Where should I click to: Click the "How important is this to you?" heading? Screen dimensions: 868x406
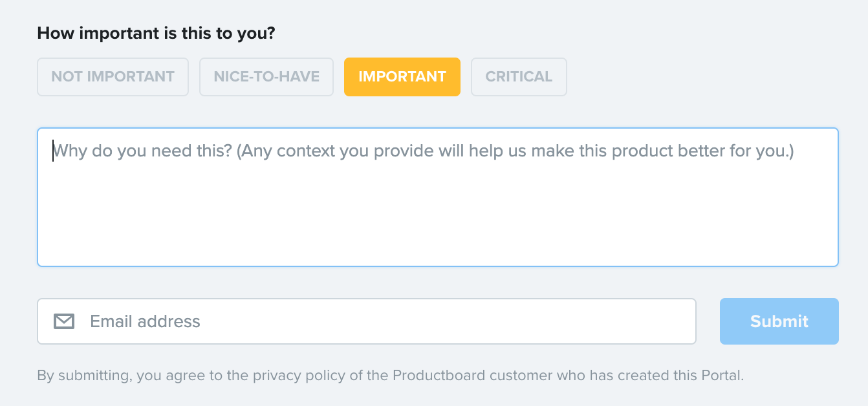click(x=156, y=34)
